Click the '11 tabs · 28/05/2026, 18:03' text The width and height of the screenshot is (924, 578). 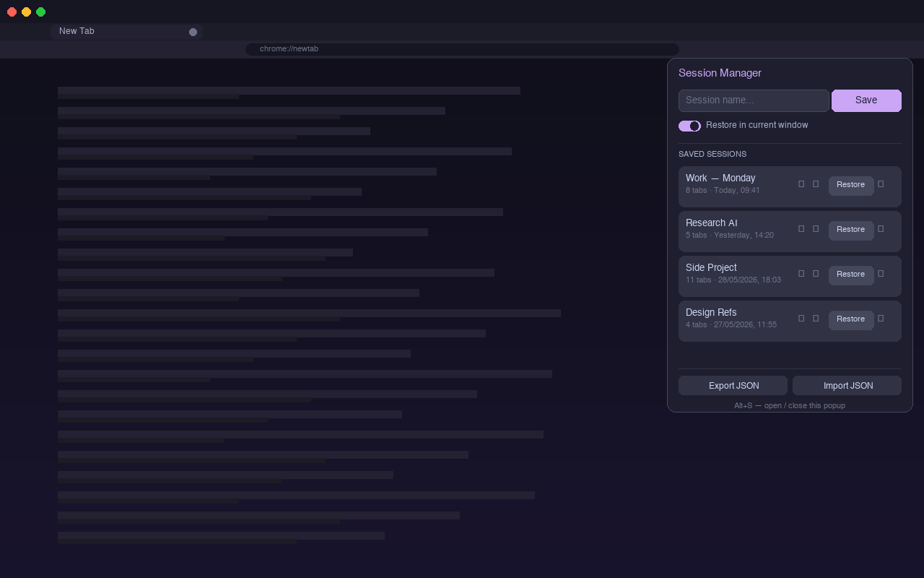(x=733, y=280)
